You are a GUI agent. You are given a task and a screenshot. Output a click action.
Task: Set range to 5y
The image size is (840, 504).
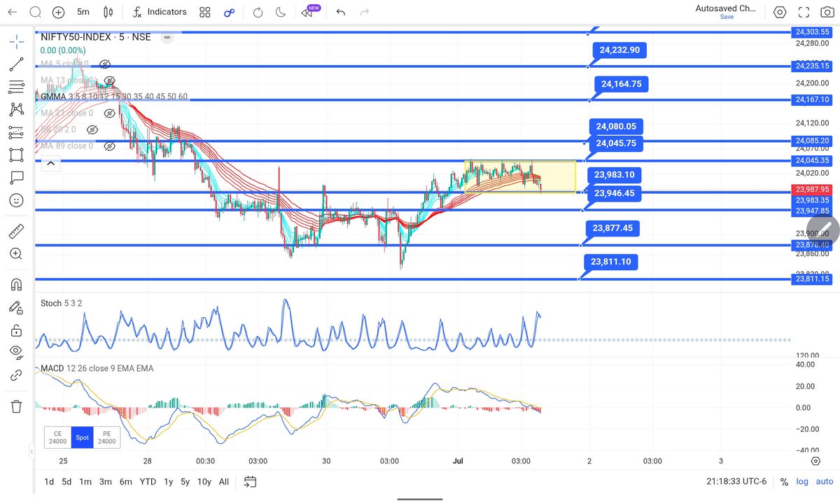pos(185,482)
